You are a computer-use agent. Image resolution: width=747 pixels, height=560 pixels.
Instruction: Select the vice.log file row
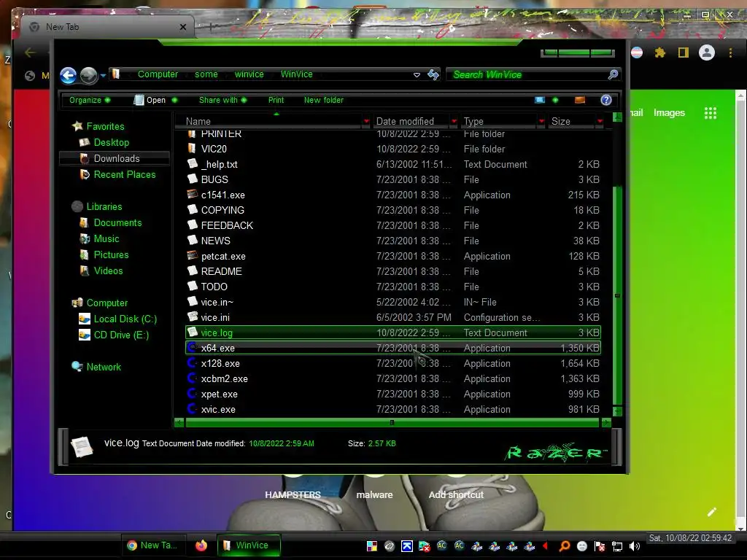(393, 332)
